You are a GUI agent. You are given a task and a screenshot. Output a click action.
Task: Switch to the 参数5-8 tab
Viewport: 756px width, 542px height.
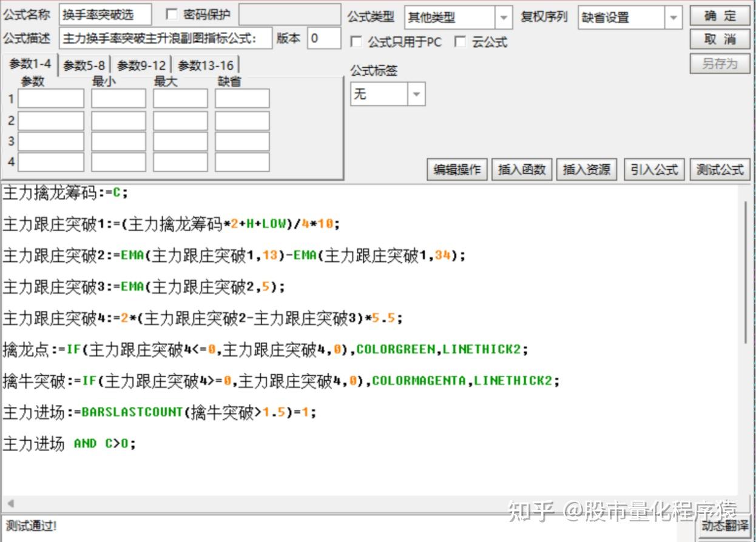[x=84, y=65]
